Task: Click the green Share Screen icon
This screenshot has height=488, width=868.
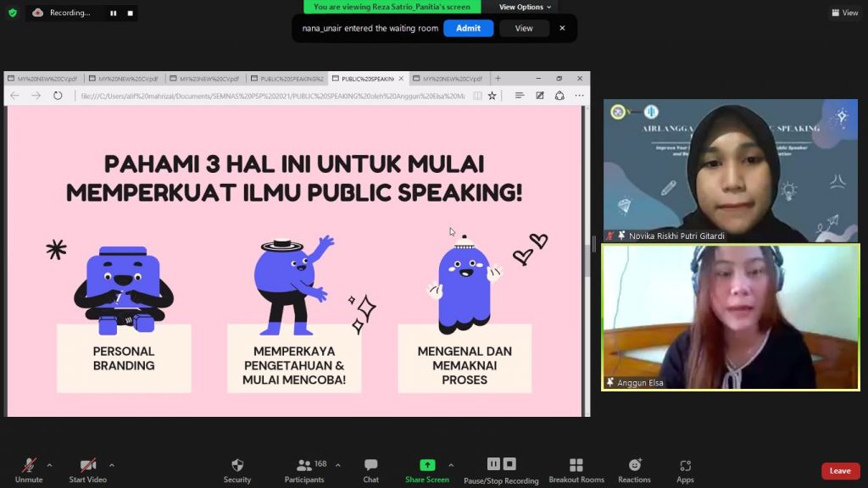Action: tap(427, 465)
